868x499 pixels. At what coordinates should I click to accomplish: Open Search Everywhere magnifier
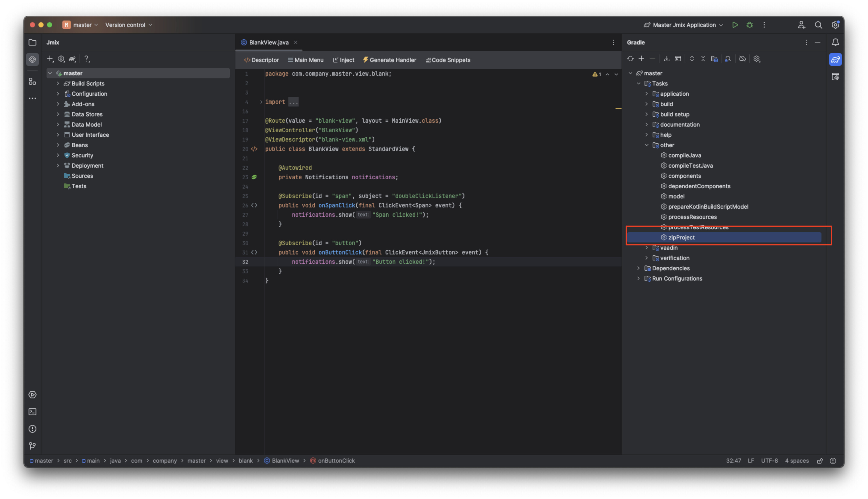(818, 25)
